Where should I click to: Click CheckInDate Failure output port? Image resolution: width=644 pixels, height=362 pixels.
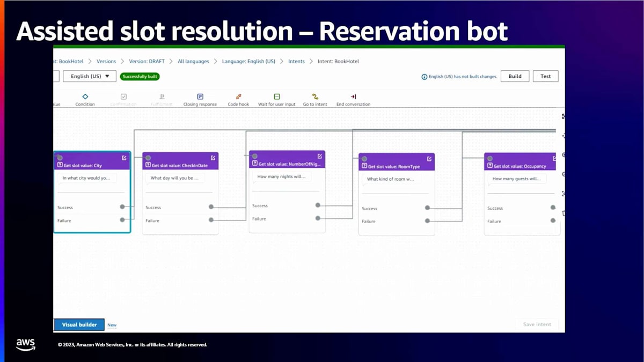[x=211, y=219]
